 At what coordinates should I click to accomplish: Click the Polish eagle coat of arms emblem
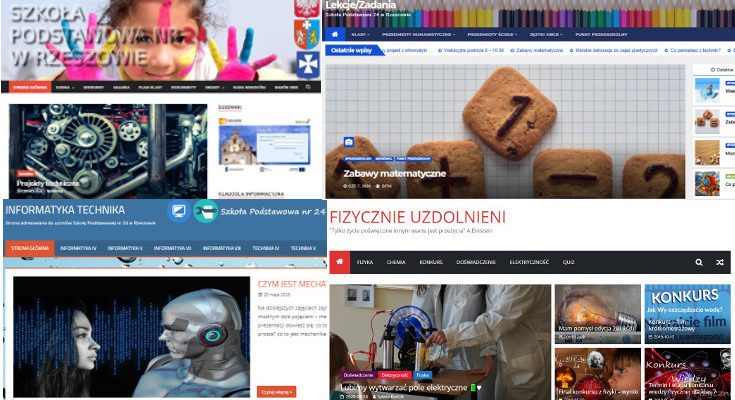(307, 8)
